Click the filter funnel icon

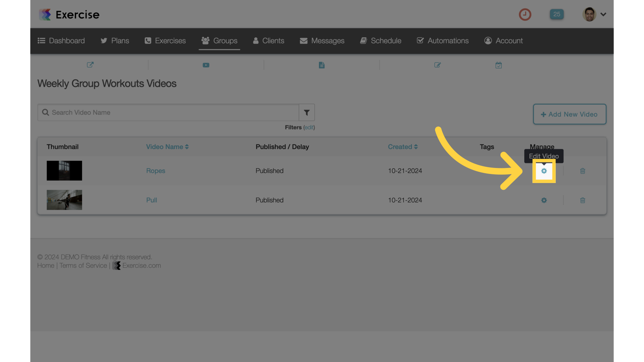coord(307,112)
